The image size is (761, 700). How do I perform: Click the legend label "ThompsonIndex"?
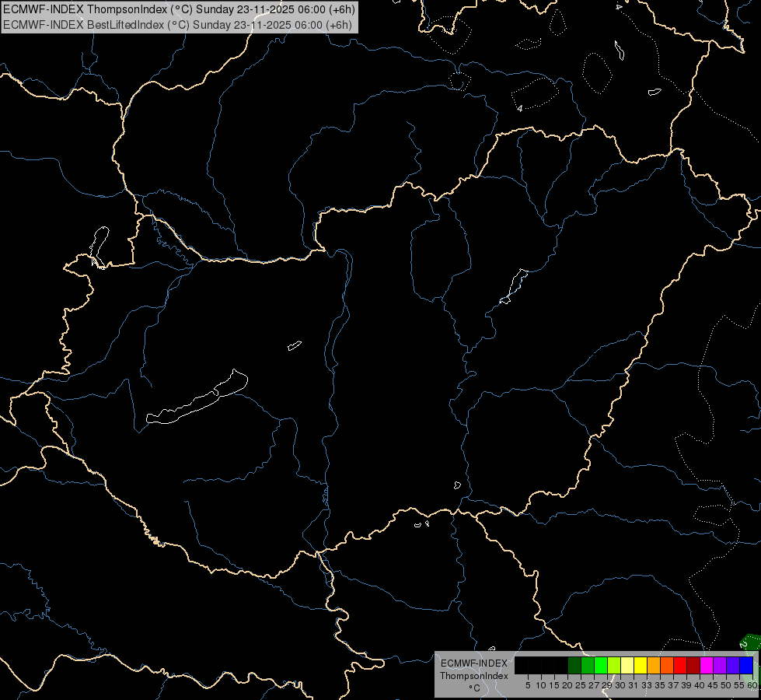[x=473, y=676]
